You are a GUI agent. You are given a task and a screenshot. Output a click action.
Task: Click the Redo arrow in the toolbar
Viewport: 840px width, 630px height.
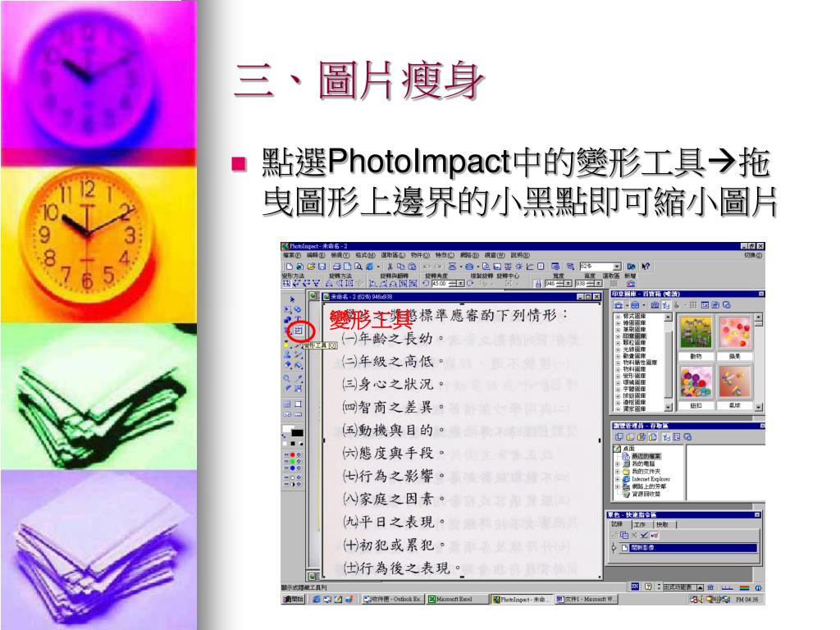click(438, 267)
